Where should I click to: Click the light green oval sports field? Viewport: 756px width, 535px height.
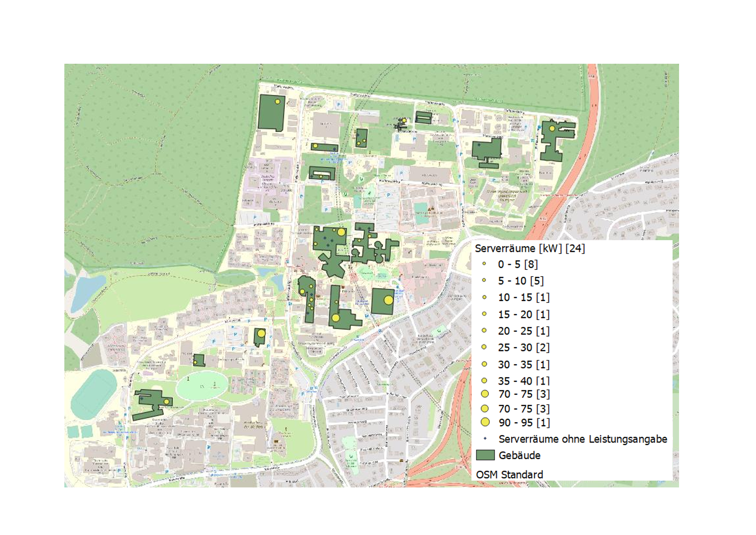pyautogui.click(x=202, y=386)
